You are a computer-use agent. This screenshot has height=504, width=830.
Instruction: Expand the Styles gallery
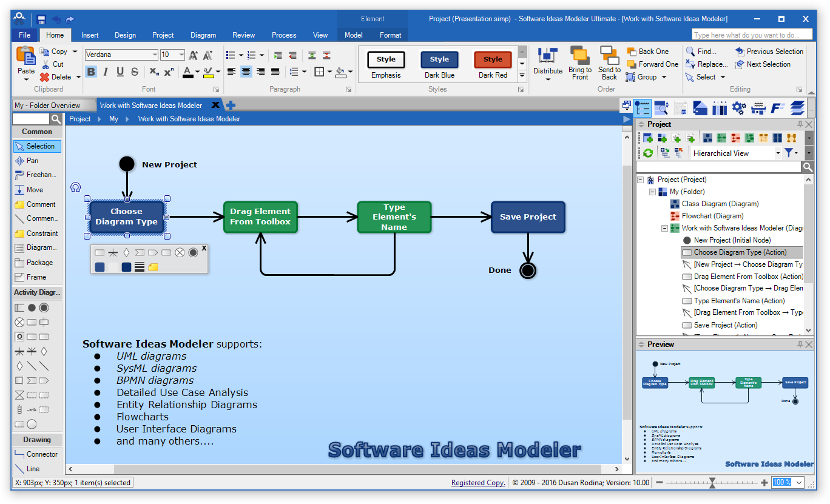pyautogui.click(x=522, y=76)
